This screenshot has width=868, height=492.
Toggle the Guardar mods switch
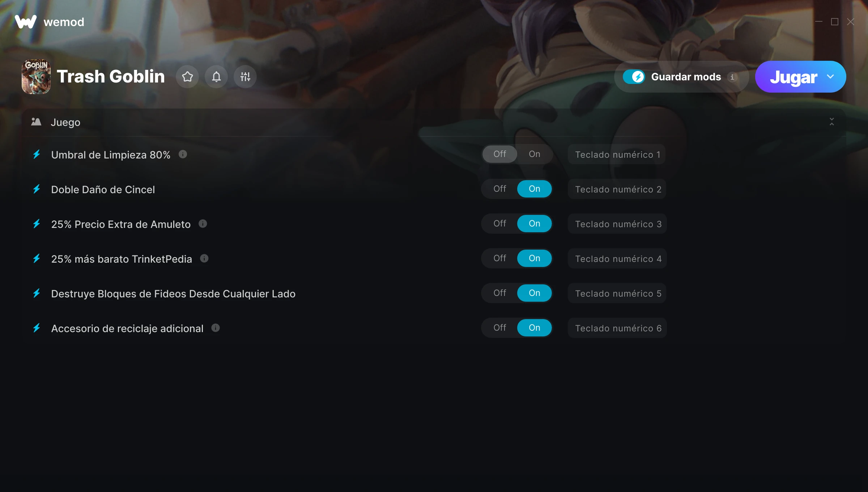pos(634,77)
